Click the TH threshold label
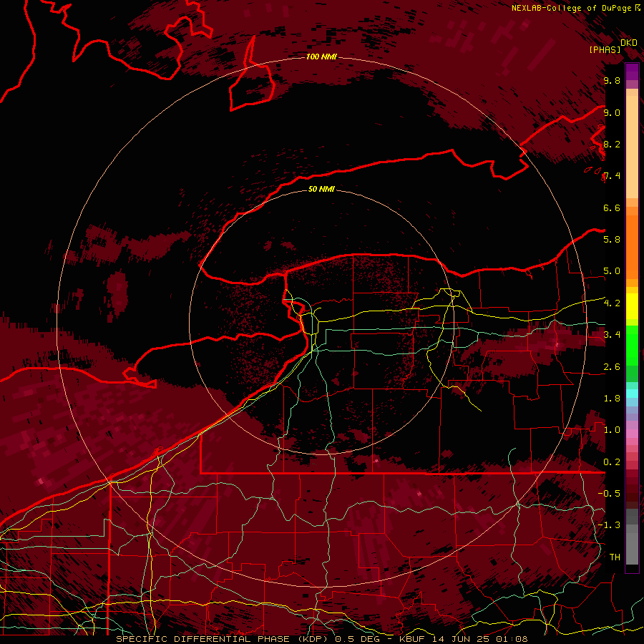This screenshot has height=644, width=644. (615, 557)
